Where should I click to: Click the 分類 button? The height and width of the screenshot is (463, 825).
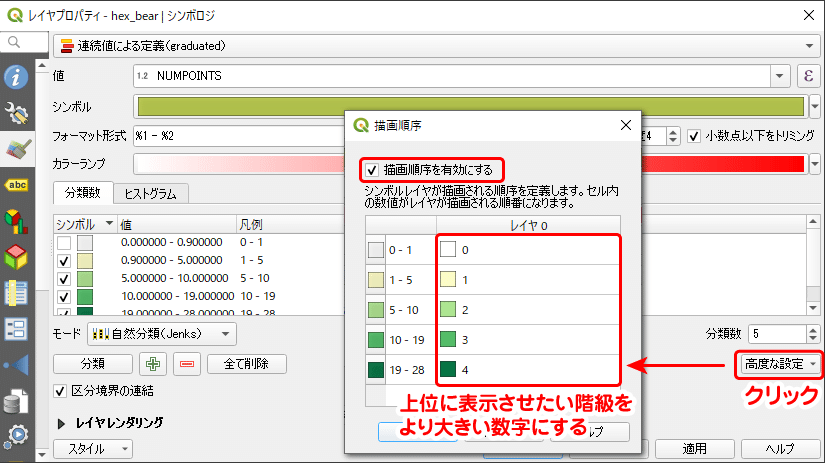click(93, 364)
